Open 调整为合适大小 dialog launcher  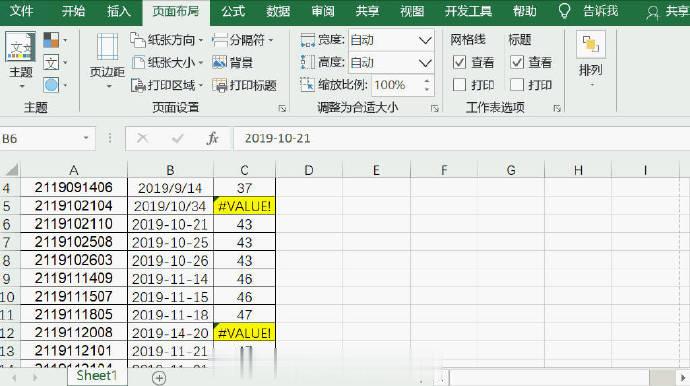[435, 108]
